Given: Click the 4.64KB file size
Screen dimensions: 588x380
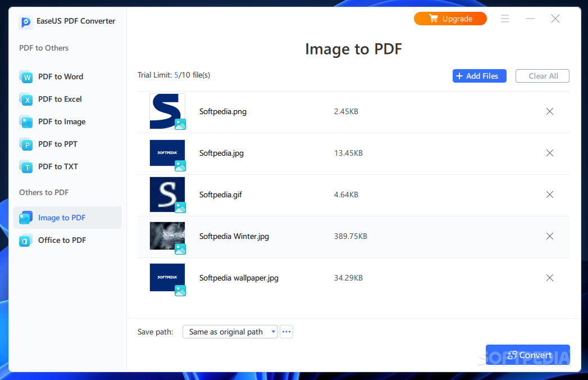Looking at the screenshot, I should 346,194.
